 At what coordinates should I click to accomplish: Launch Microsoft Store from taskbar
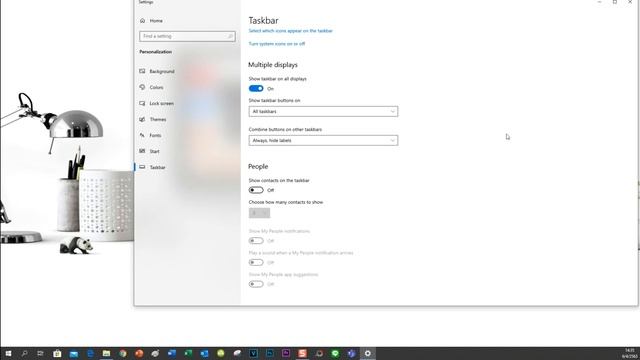57,353
